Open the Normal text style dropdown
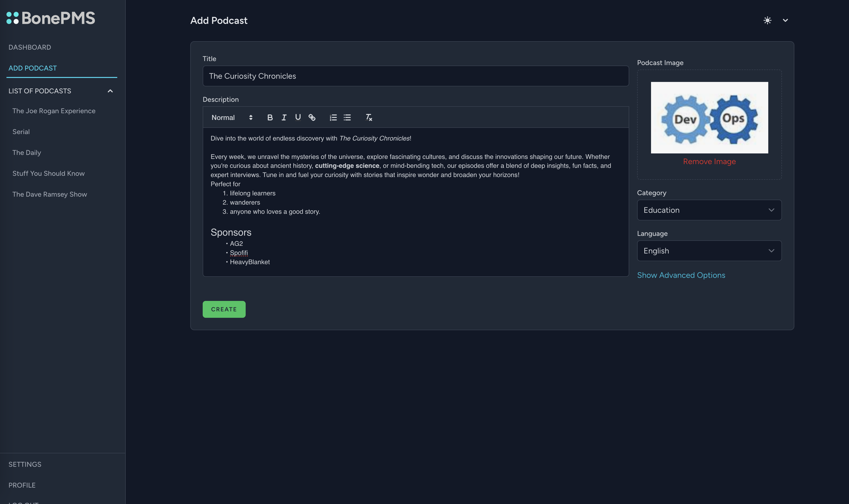 point(232,117)
